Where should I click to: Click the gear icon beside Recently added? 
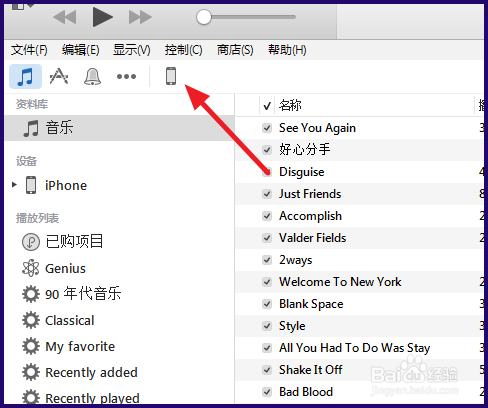coord(31,372)
